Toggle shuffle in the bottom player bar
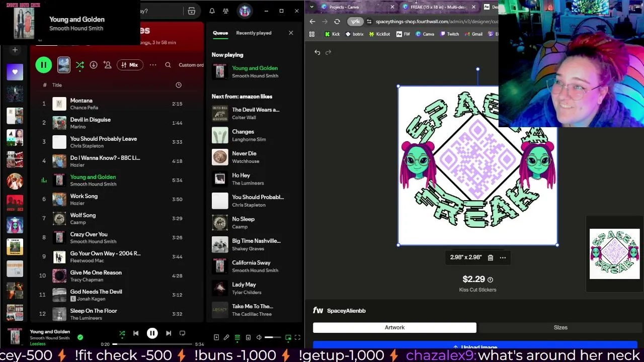Screen dimensions: 644x362 click(122, 333)
